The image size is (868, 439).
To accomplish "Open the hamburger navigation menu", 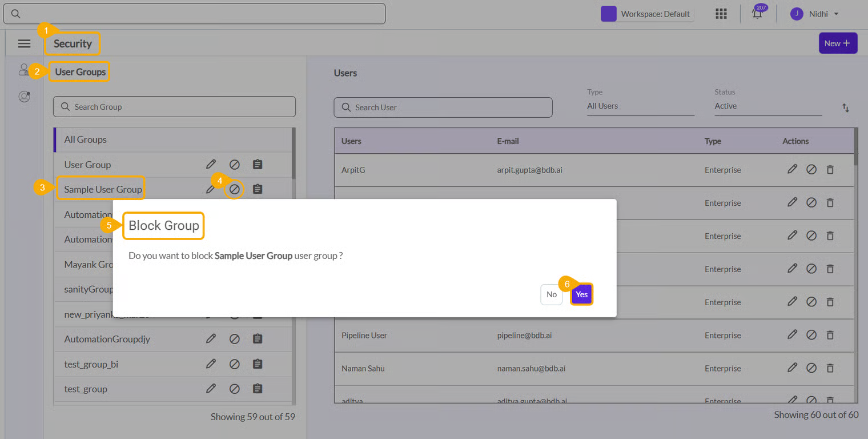I will (24, 43).
